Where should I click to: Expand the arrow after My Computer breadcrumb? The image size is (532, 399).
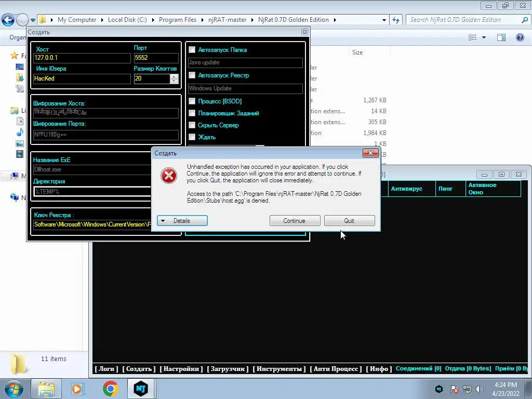click(x=102, y=20)
